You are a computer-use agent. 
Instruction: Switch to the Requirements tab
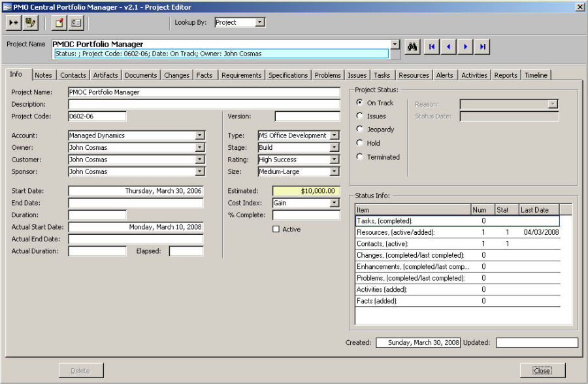coord(241,75)
